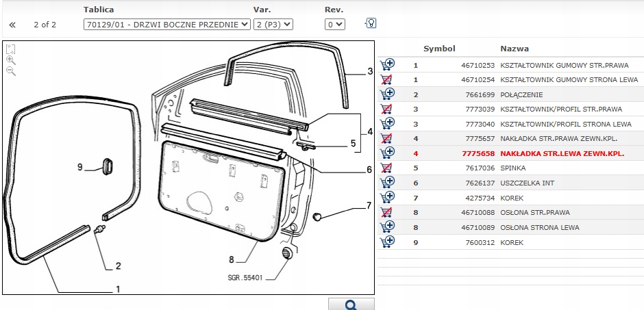Add part 7773040 to cart
Screen dimensions: 644x310
pyautogui.click(x=387, y=123)
